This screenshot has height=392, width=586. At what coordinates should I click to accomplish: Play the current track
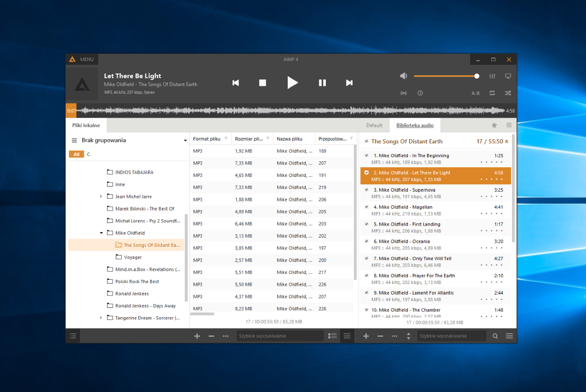(x=293, y=83)
